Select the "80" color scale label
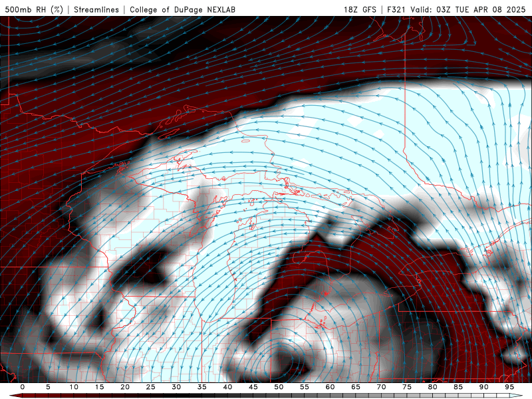Screen dimensions: 532x399 (432, 387)
